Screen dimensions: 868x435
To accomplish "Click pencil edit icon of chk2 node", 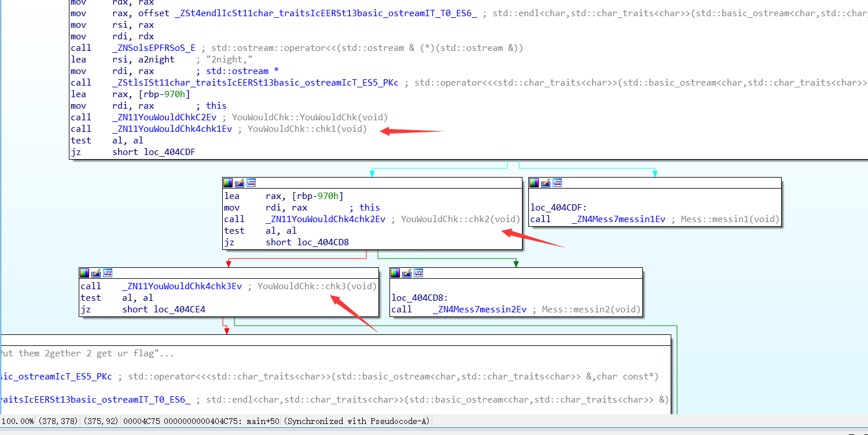I will pos(240,183).
